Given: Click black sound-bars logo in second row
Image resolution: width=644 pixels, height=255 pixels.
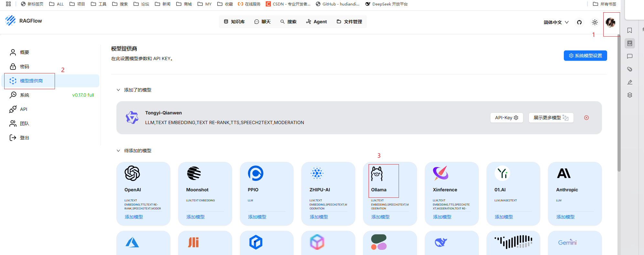Looking at the screenshot, I should (x=513, y=242).
